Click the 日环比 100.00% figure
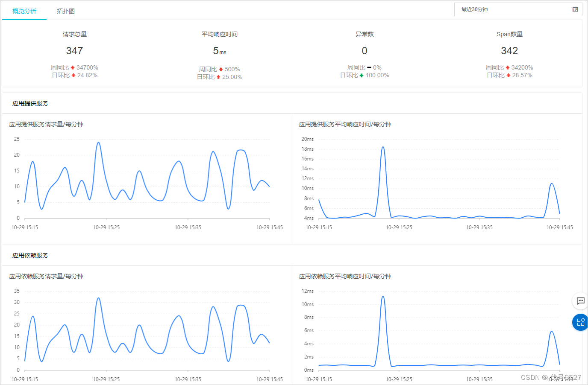Viewport: 588px width, 385px height. click(x=365, y=75)
